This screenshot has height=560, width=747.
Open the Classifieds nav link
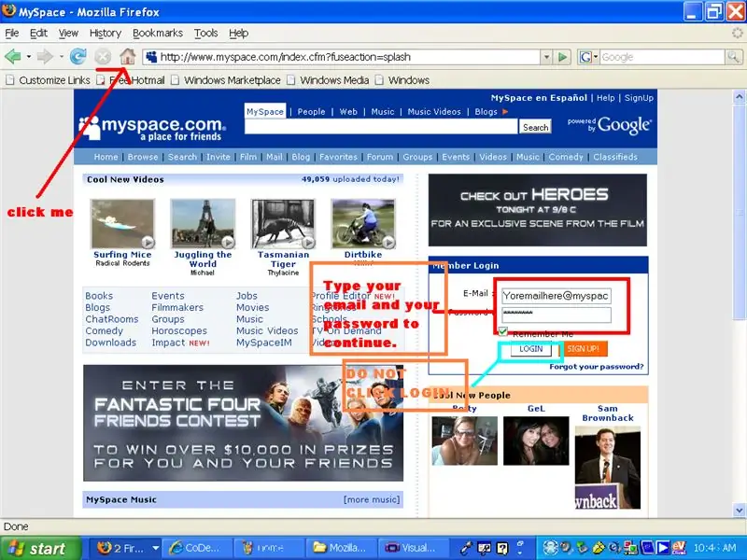click(x=615, y=157)
